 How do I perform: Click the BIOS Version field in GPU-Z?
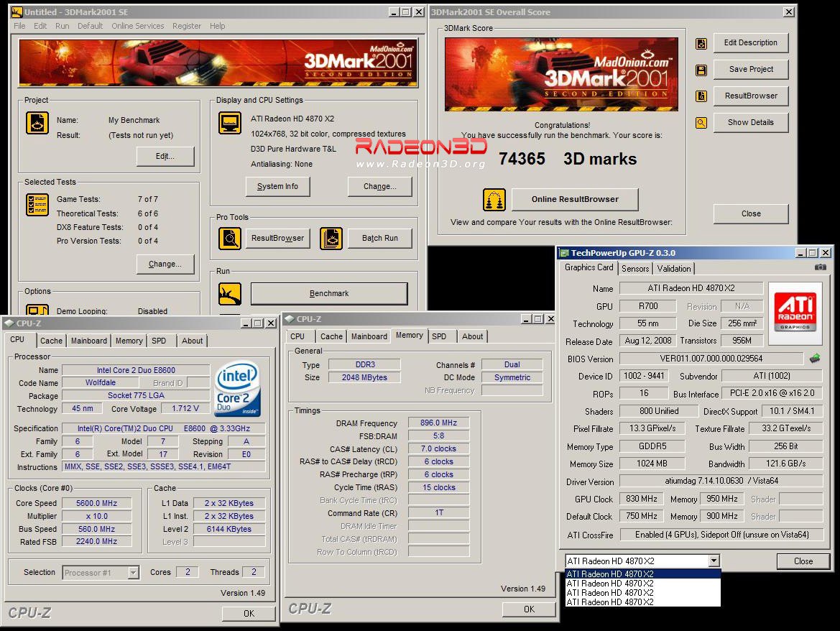point(711,359)
